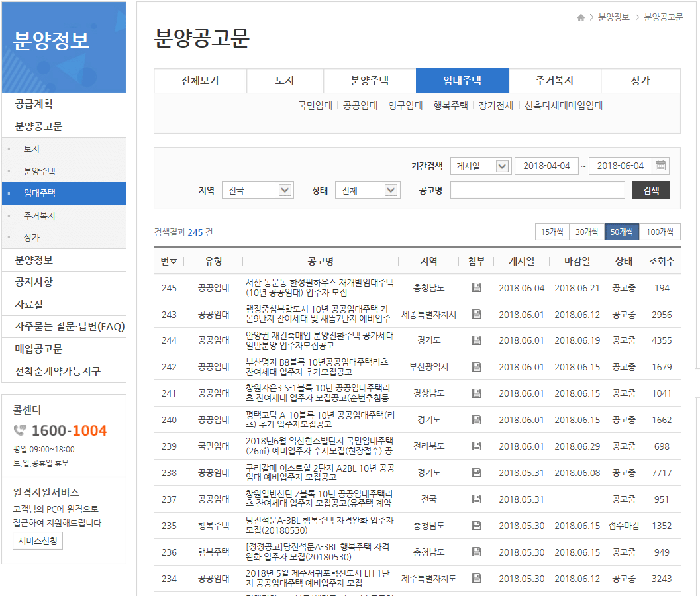
Task: Open attachment icon for notice 240
Action: 477,420
